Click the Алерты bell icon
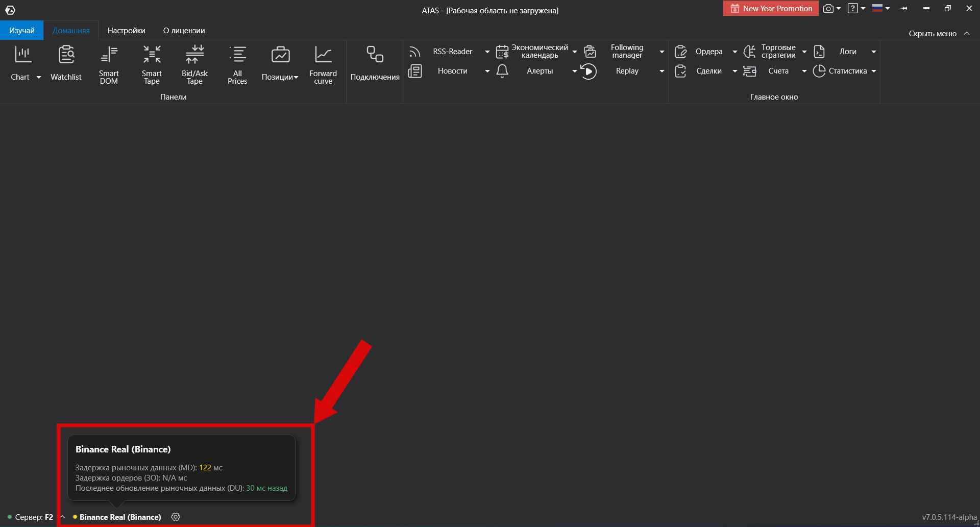 click(502, 71)
